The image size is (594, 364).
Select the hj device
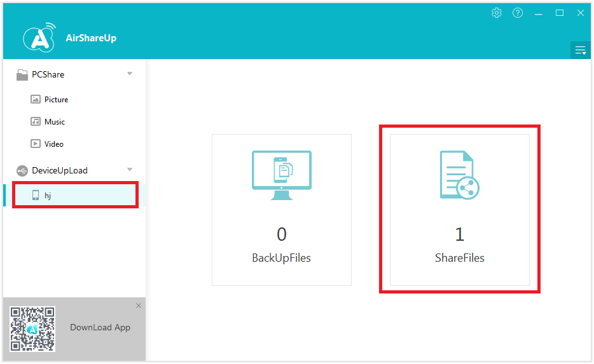tap(75, 195)
